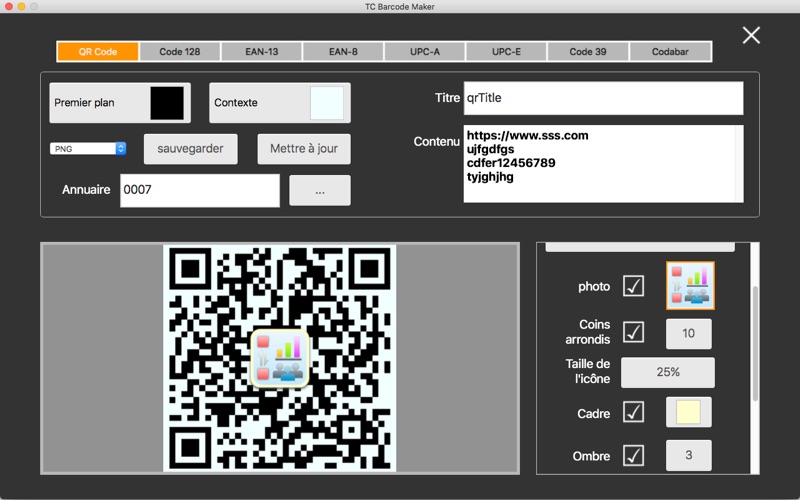Click the Contexte label button
This screenshot has height=500, width=800.
pyautogui.click(x=280, y=103)
